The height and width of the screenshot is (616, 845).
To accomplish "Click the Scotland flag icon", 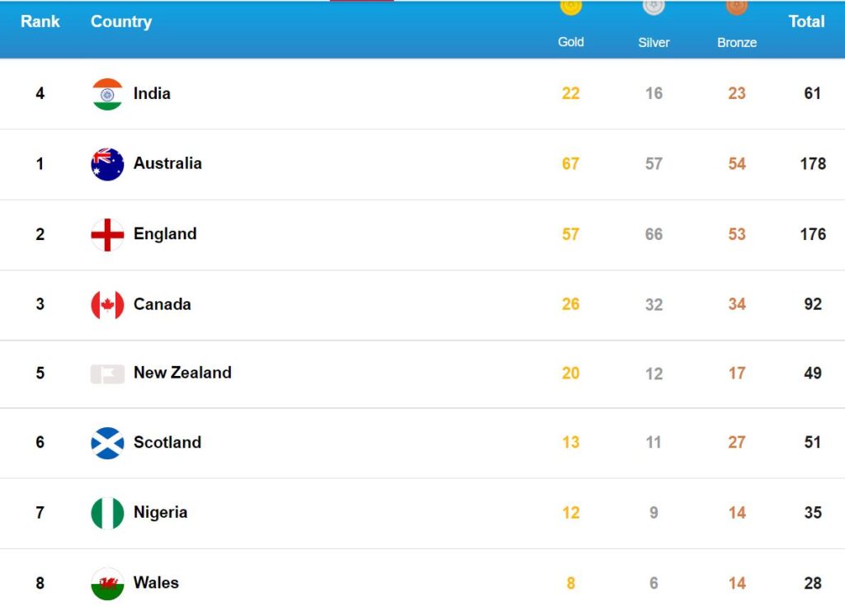I will click(107, 443).
